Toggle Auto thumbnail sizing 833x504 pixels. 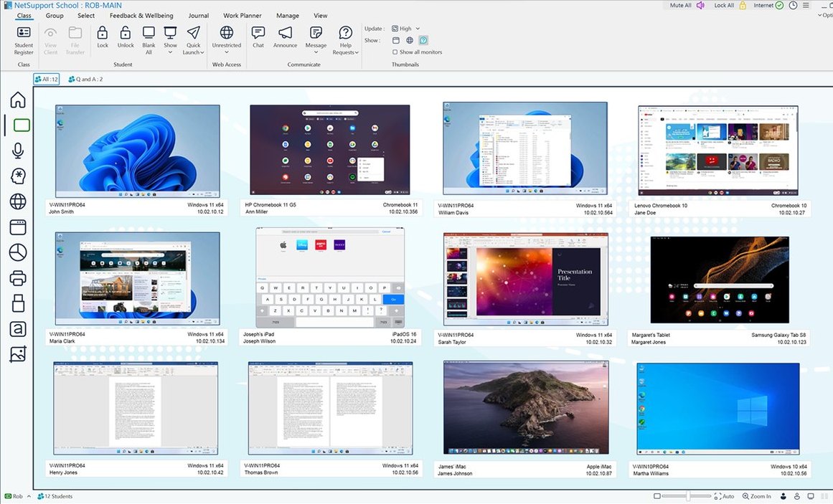(724, 496)
